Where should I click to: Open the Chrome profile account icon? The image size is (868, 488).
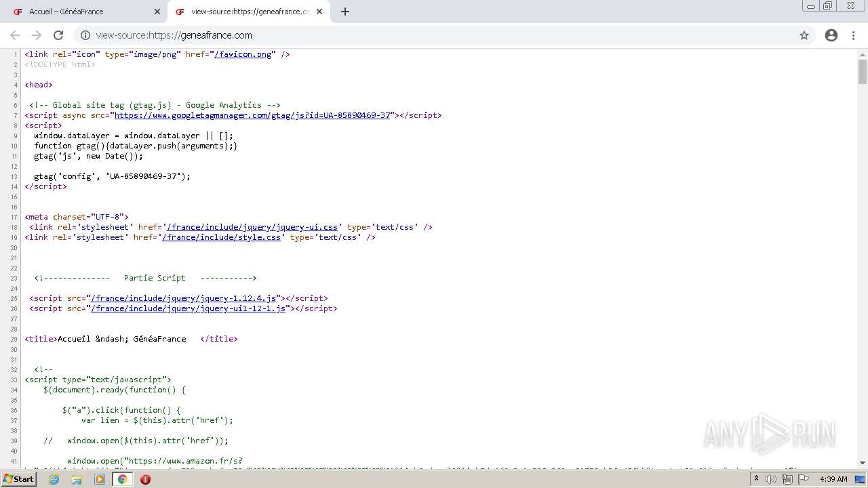[831, 35]
